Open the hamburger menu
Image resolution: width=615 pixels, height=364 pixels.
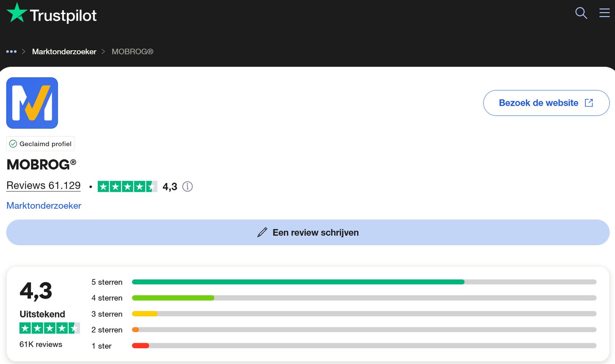[x=604, y=13]
